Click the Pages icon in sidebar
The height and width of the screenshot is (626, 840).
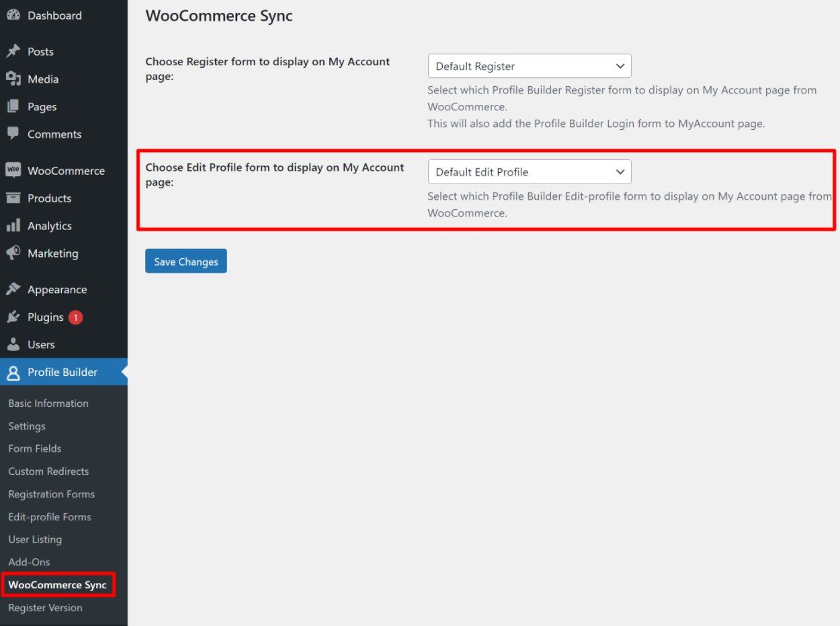click(13, 106)
